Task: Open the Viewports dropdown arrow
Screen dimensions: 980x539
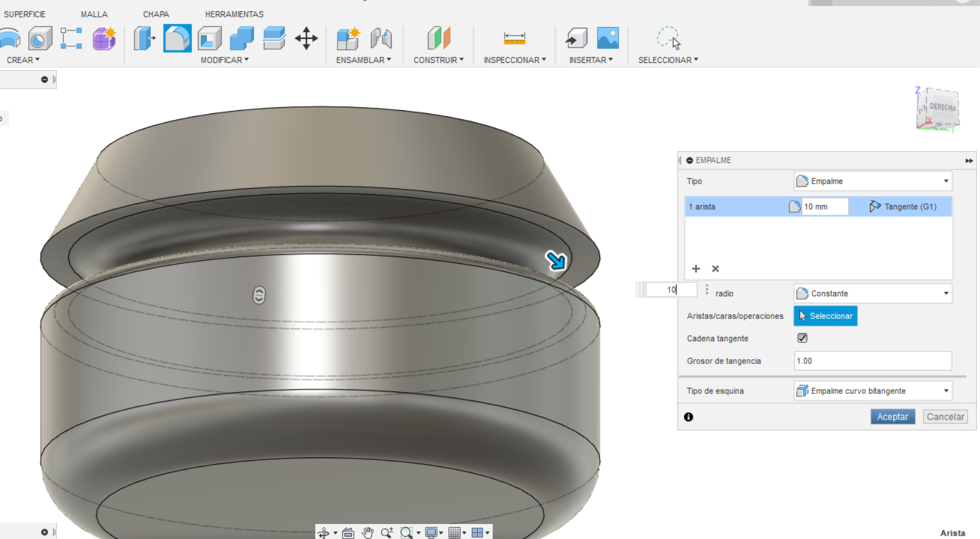Action: click(487, 532)
